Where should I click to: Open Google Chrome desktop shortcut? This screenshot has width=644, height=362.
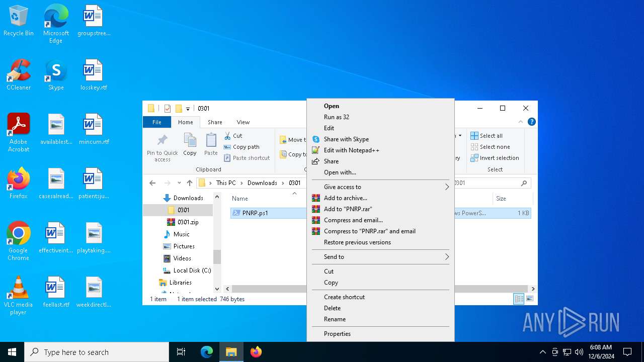pos(19,241)
